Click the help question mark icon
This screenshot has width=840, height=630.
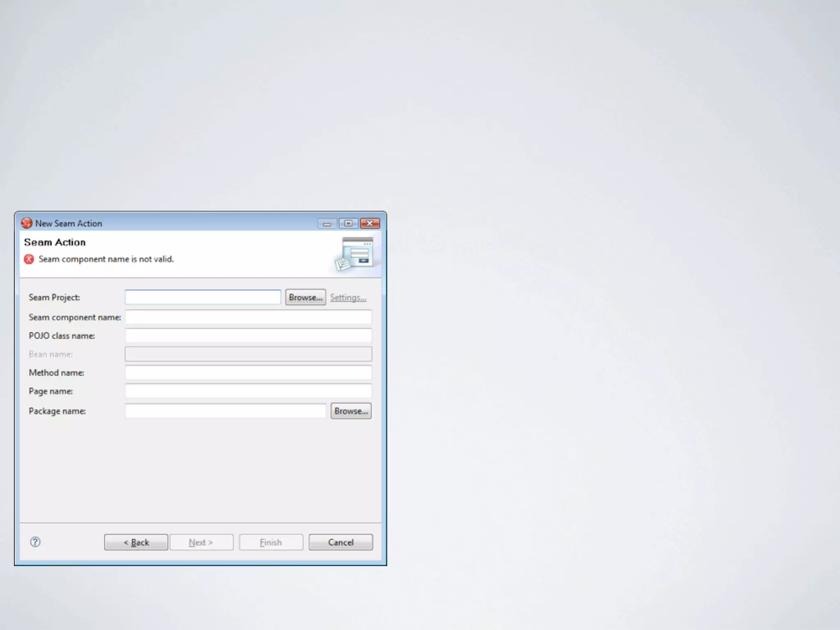[x=35, y=542]
